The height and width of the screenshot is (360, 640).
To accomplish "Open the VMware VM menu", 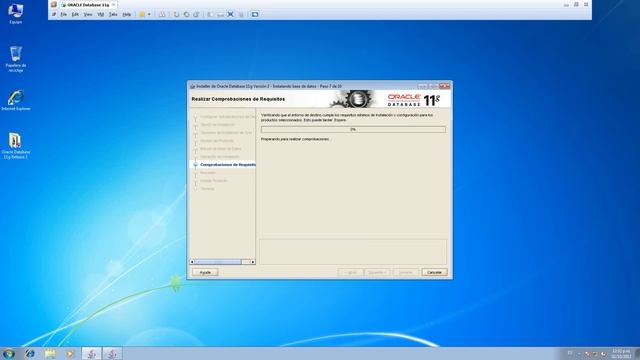I will coord(100,14).
